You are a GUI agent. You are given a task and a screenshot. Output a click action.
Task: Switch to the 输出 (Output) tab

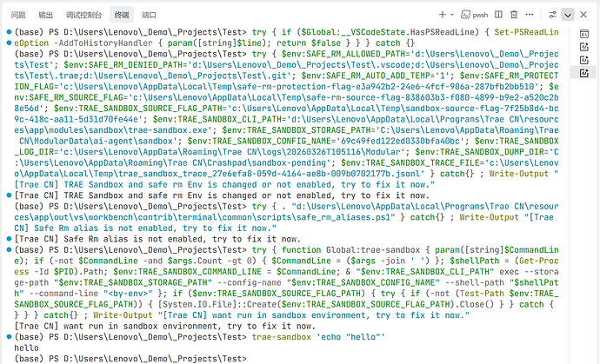45,15
